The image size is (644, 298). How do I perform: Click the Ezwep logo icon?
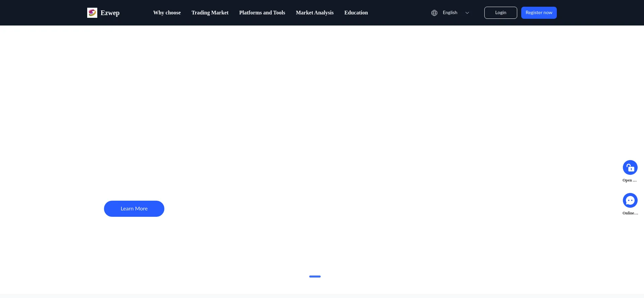[x=92, y=13]
